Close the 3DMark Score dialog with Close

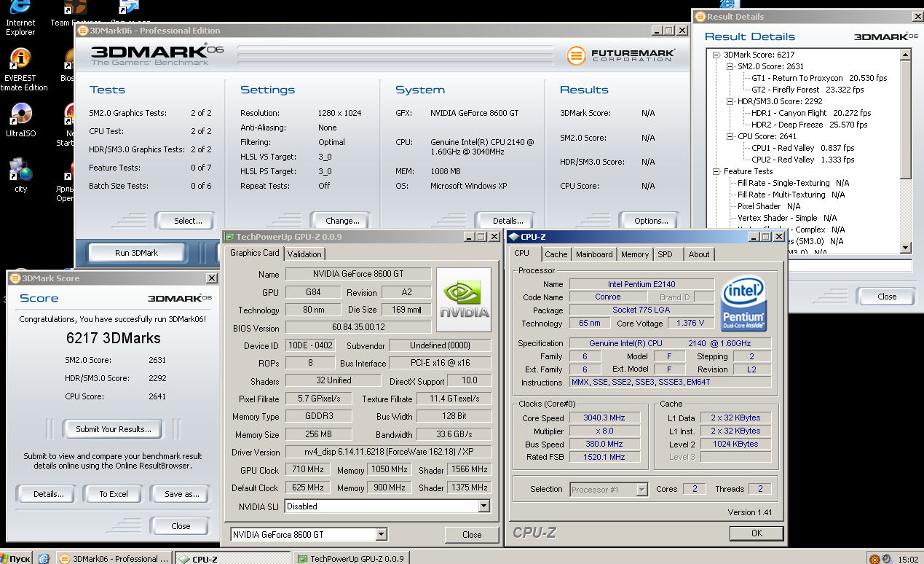click(181, 526)
